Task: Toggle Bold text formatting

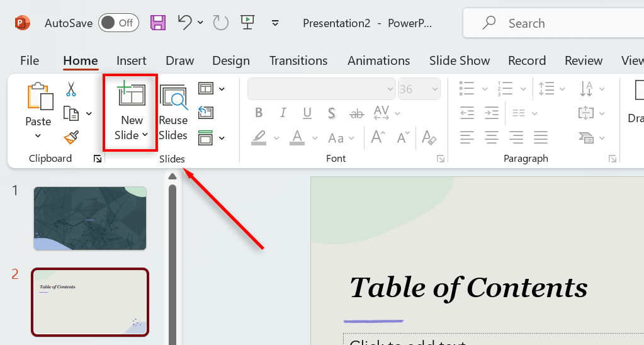Action: coord(259,113)
